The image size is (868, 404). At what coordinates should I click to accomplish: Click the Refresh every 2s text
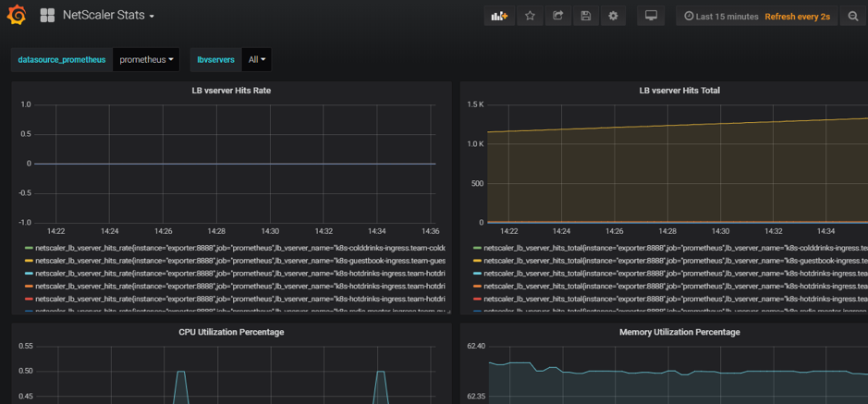pyautogui.click(x=797, y=17)
